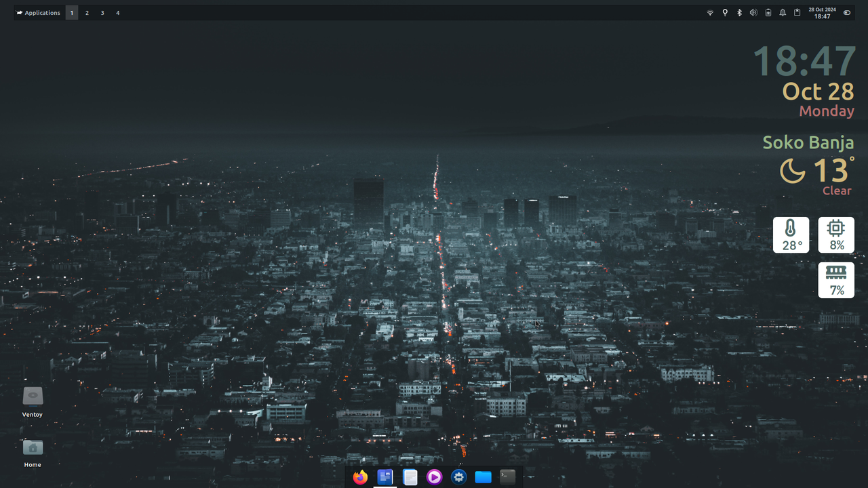Open the battery power indicator

tap(768, 13)
